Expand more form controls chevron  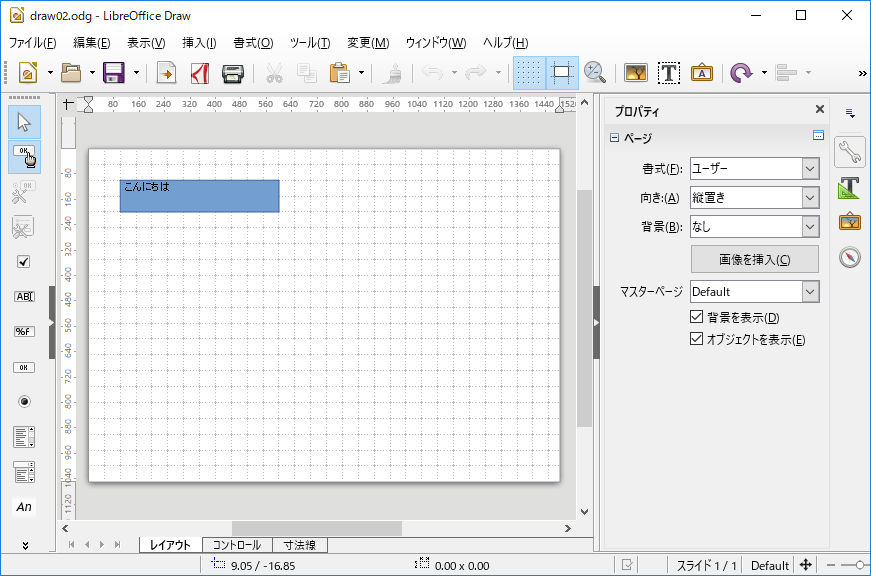tap(25, 545)
